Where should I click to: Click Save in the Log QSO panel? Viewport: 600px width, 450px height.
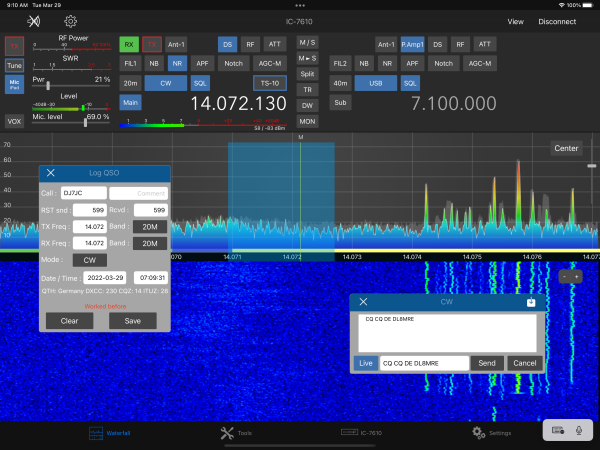click(x=132, y=321)
